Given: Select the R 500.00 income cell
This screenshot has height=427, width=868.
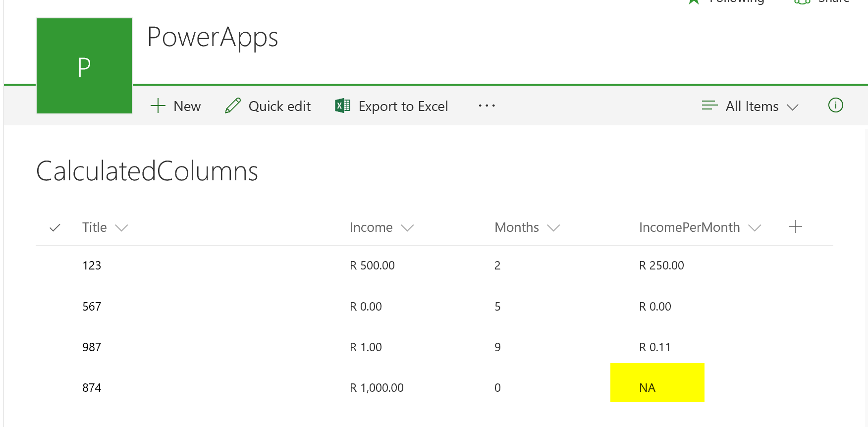Looking at the screenshot, I should click(372, 266).
